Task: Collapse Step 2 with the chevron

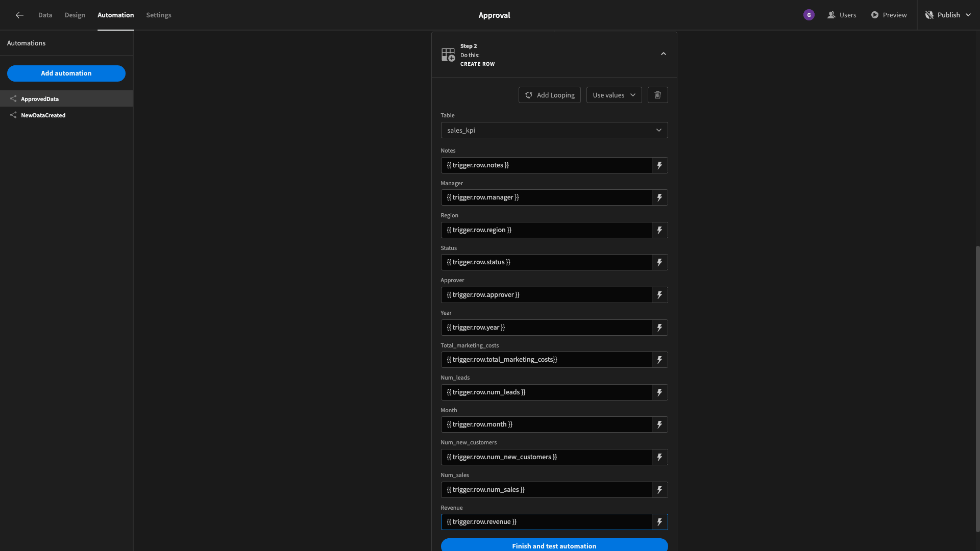Action: [663, 54]
